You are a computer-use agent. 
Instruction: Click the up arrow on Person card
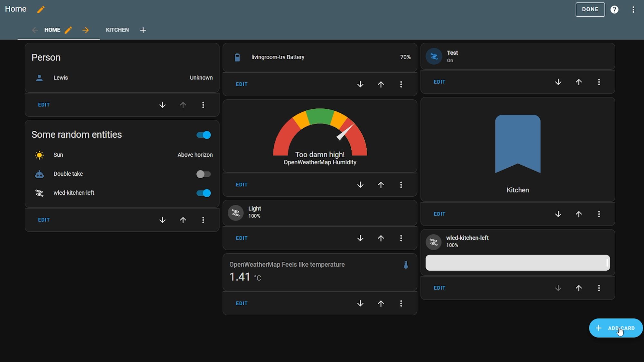183,105
